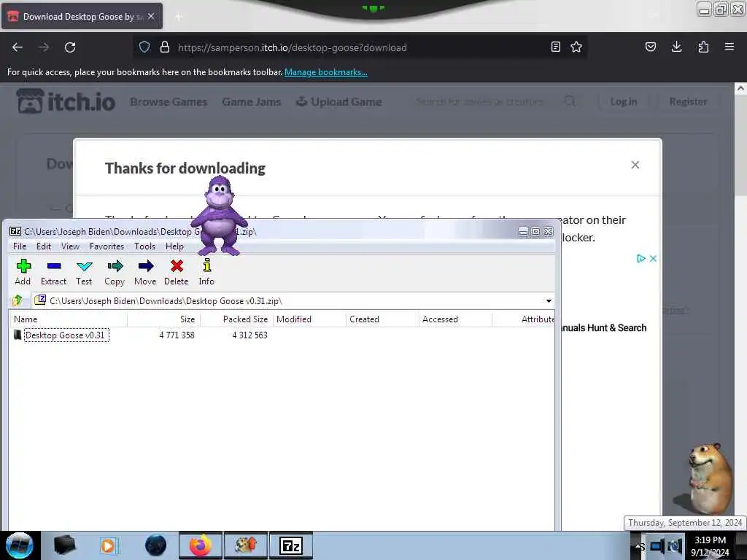The image size is (747, 560).
Task: Open the media player taskbar icon
Action: tap(109, 545)
